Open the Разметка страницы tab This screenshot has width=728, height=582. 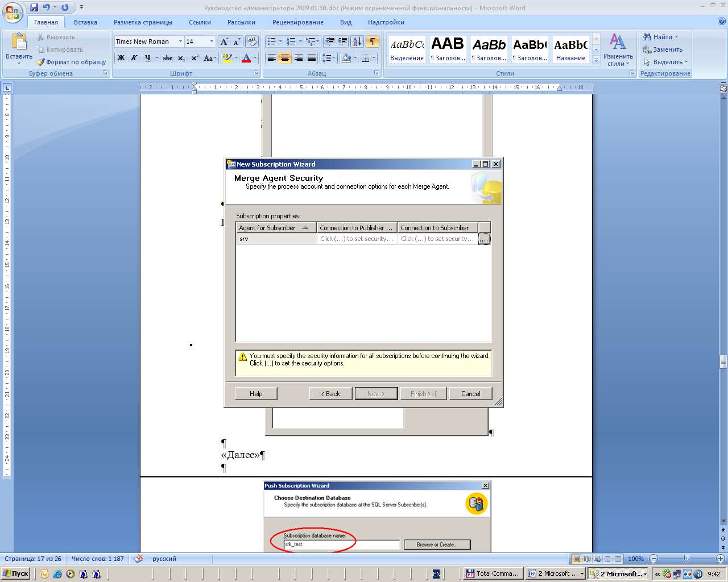coord(143,22)
